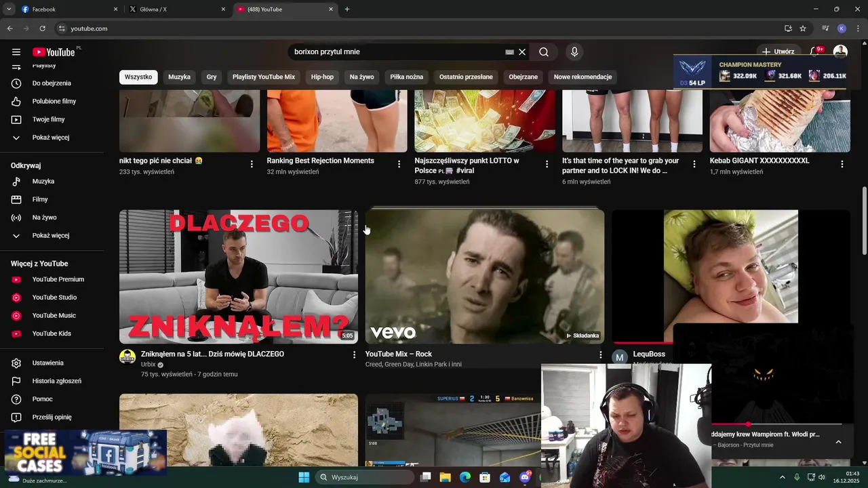Open options for Najszczęśliwszy punkt LOTTO short
Image resolution: width=868 pixels, height=488 pixels.
(x=547, y=164)
